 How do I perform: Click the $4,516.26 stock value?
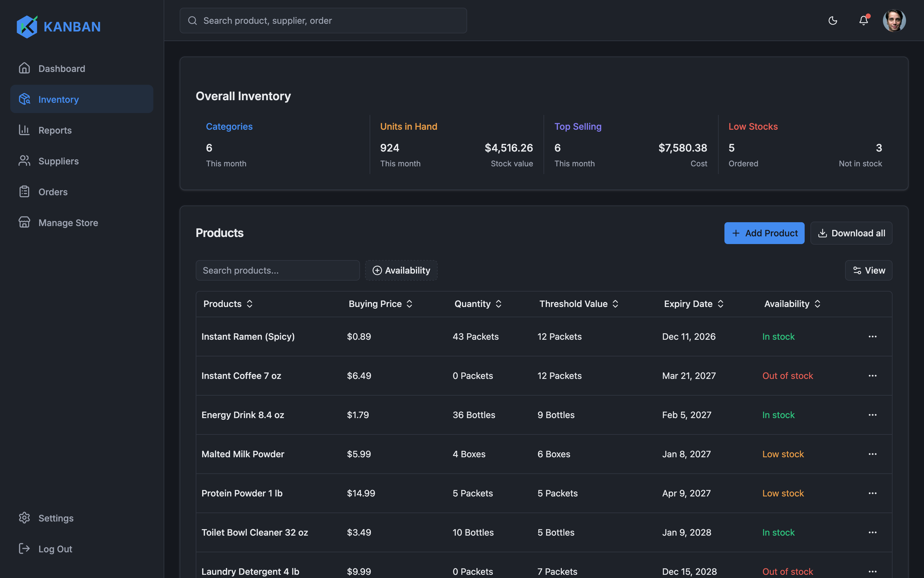tap(509, 148)
